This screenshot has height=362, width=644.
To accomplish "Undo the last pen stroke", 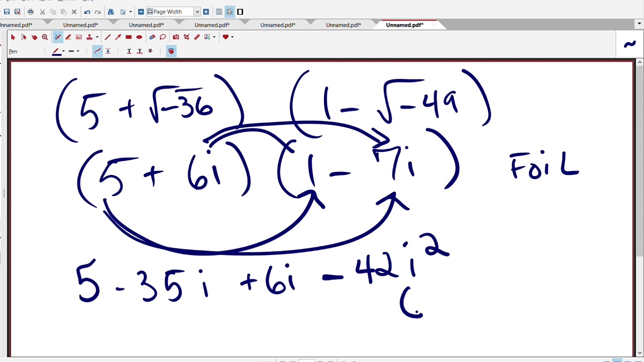I will point(87,12).
